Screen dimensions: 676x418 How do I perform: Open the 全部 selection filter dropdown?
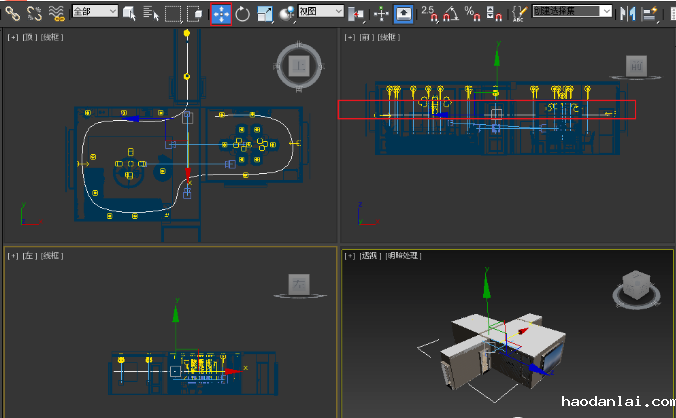click(95, 11)
